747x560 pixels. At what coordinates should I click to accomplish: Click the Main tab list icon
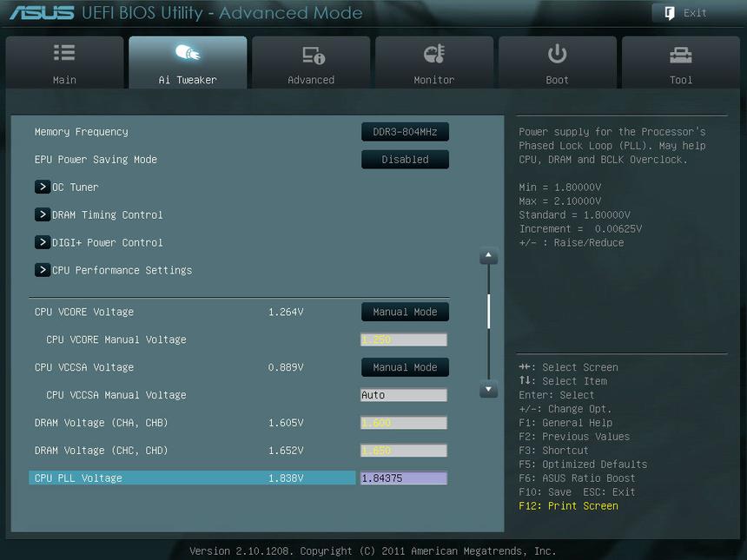(x=64, y=54)
